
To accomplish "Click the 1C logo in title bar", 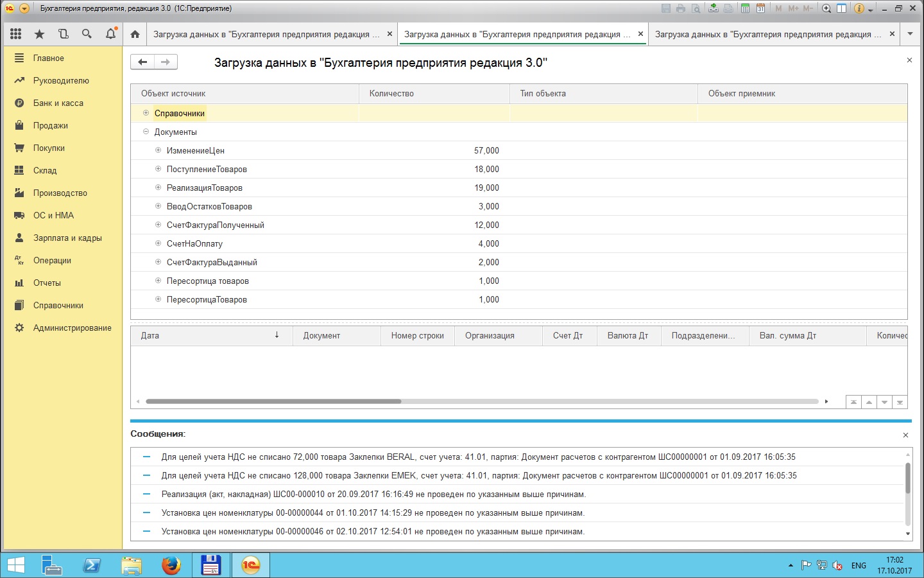I will pyautogui.click(x=10, y=8).
